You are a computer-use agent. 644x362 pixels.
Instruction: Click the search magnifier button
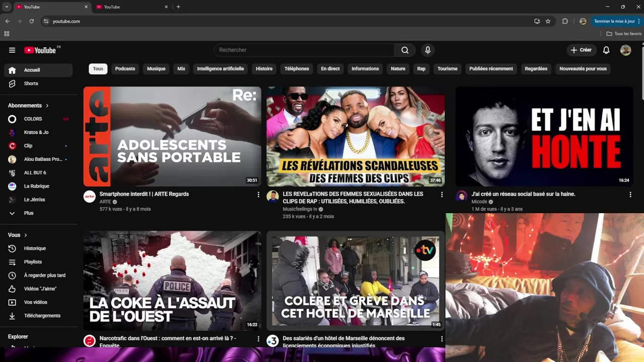click(x=405, y=50)
